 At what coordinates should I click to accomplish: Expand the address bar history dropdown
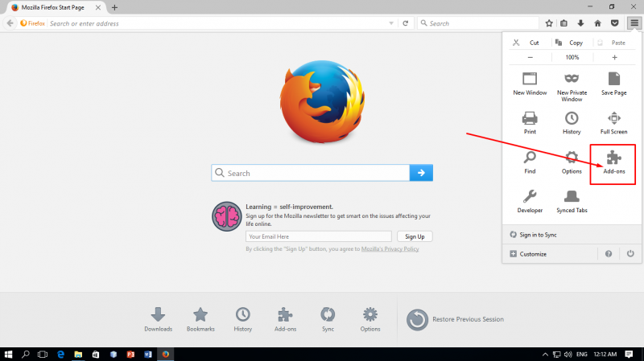click(391, 23)
